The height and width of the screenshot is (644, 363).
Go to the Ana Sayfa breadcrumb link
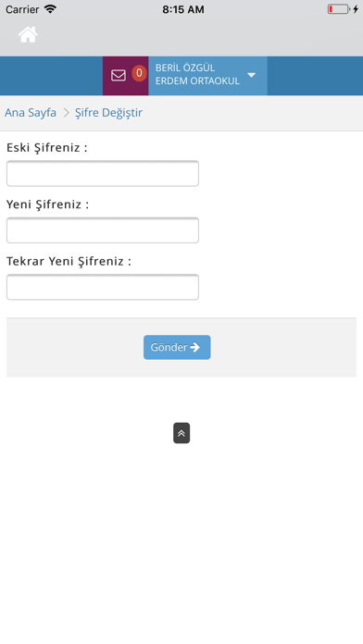(x=31, y=113)
